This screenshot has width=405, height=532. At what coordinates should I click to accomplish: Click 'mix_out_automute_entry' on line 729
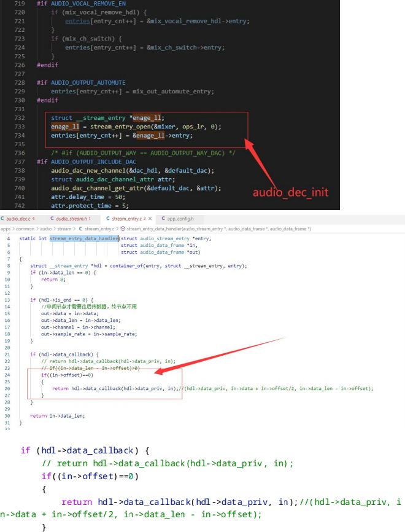171,92
